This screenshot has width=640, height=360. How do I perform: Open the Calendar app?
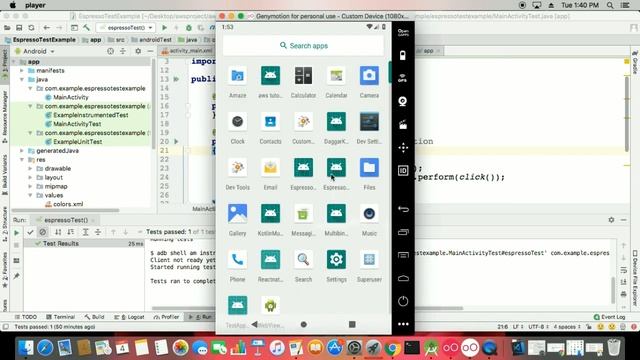tap(336, 76)
